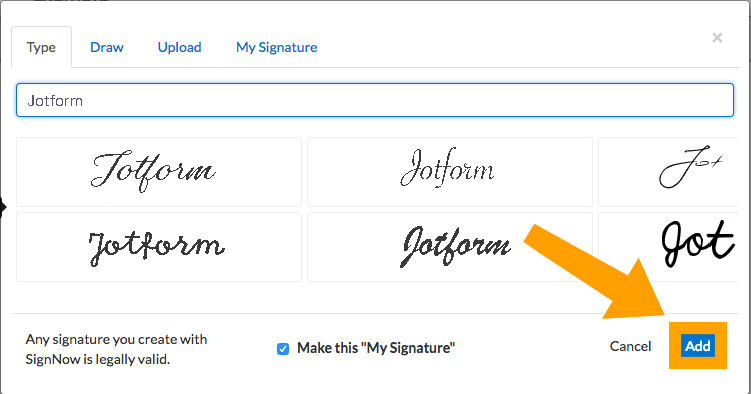
Task: Uncheck Make this "My Signature" checkbox
Action: (x=283, y=349)
